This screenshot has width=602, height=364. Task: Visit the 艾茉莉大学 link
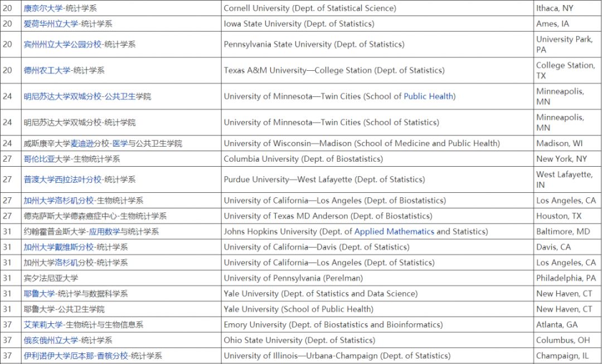43,325
